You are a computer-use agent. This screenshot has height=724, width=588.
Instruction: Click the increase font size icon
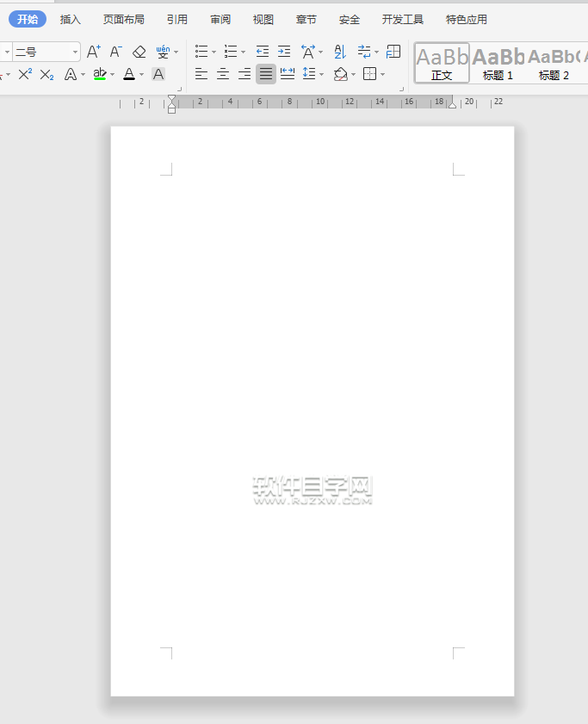[x=94, y=52]
